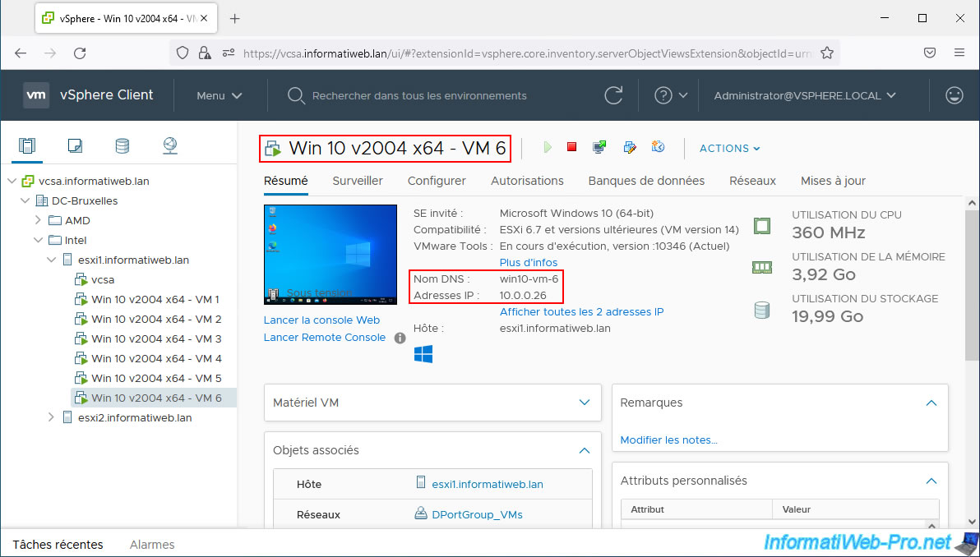Collapse the Intel folder
The height and width of the screenshot is (557, 980).
(x=38, y=241)
